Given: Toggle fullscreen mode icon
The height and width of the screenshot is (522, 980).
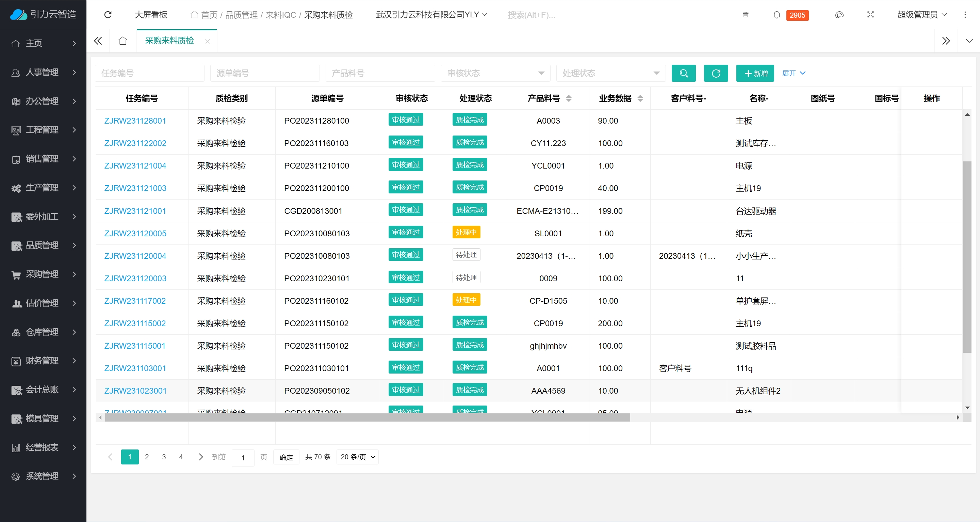Looking at the screenshot, I should 870,15.
